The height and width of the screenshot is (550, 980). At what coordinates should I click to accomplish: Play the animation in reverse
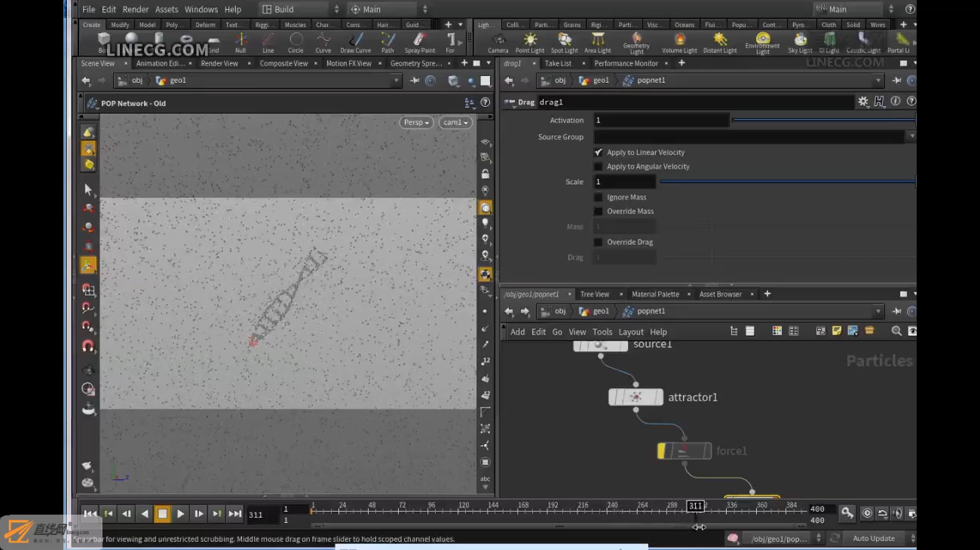(144, 514)
